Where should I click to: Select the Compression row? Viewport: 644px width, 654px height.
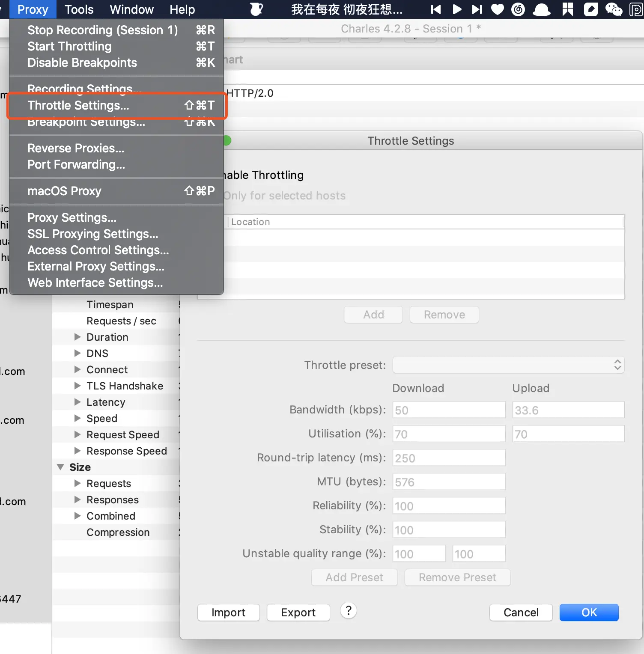click(x=116, y=532)
